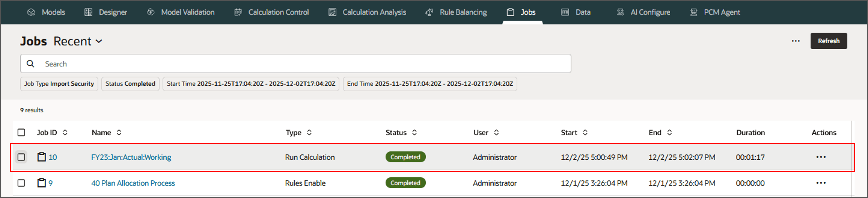This screenshot has height=198, width=868.
Task: Open the PCM Agent tab
Action: point(715,12)
